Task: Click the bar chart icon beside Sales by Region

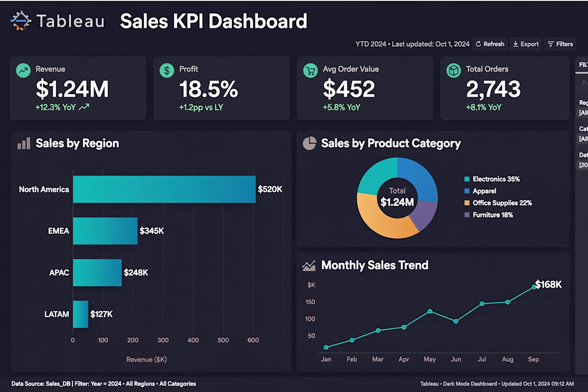Action: click(x=24, y=144)
